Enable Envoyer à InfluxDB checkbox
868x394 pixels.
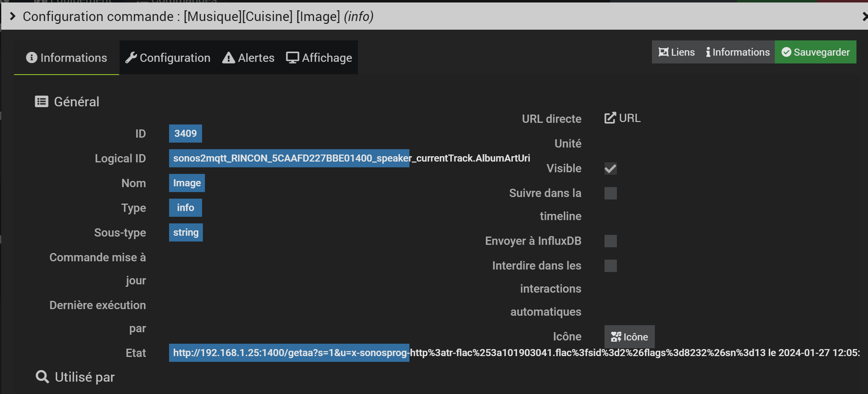[x=610, y=241]
